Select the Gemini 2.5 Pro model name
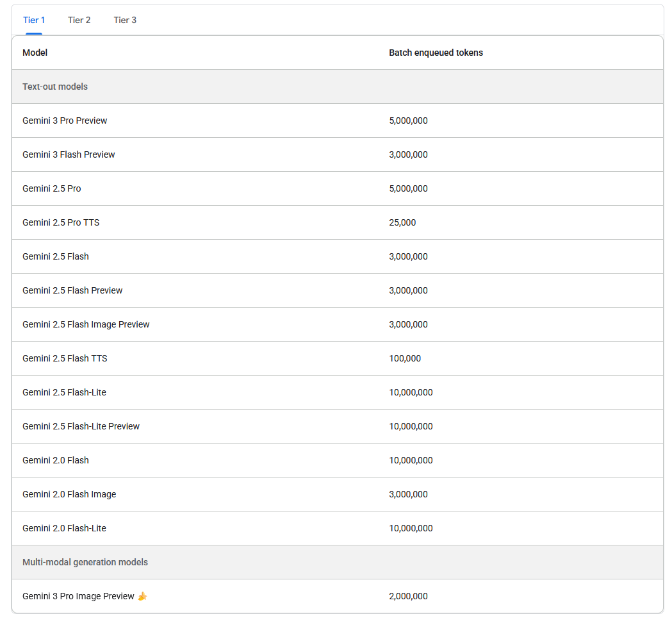 click(51, 188)
